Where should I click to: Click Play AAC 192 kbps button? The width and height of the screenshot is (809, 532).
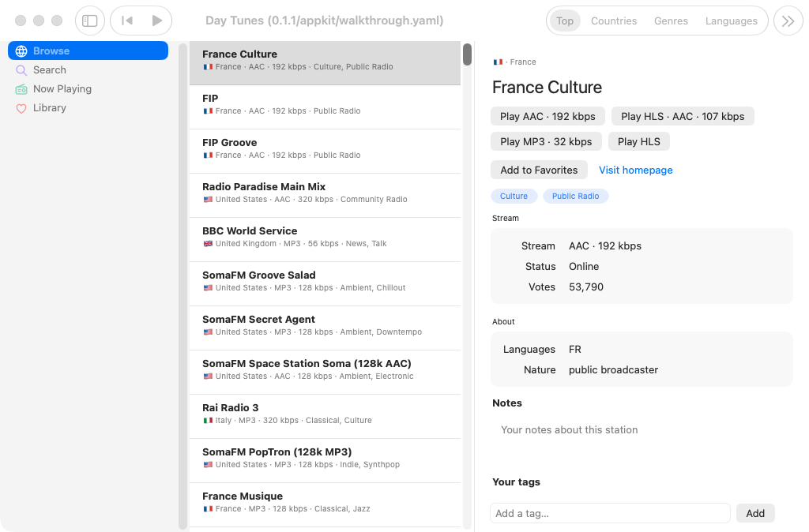pos(547,117)
